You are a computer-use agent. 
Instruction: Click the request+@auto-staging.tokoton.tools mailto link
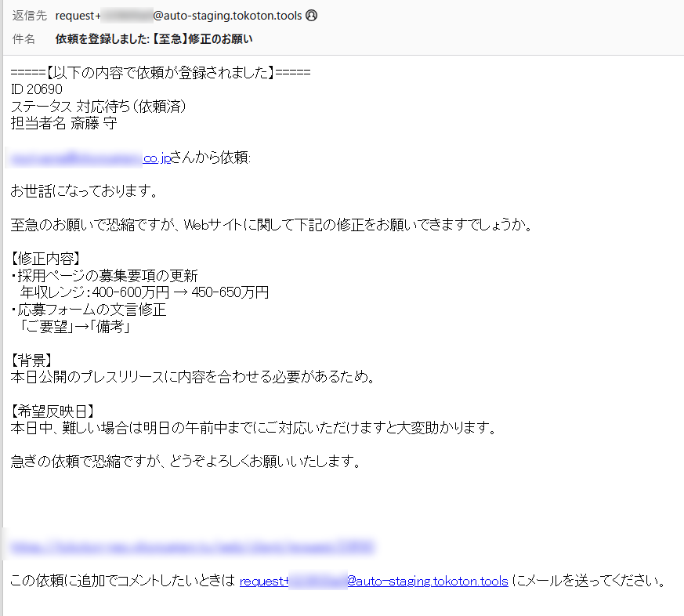pos(373,582)
